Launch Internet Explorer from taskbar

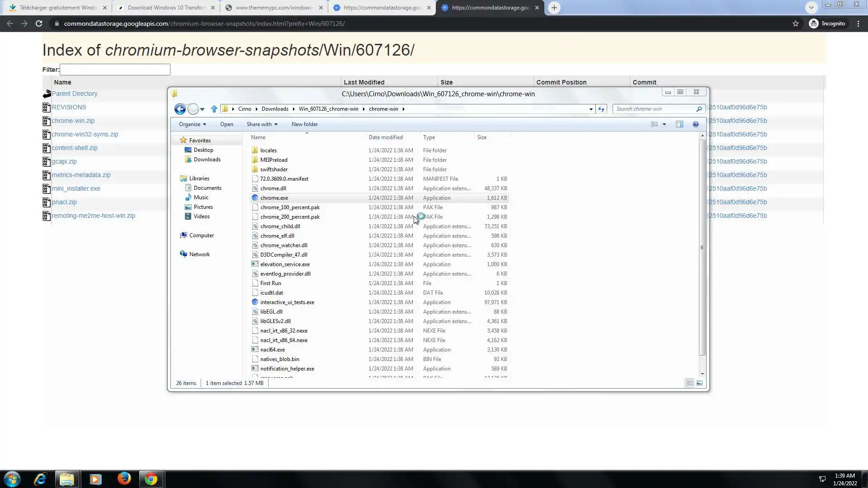(x=40, y=479)
